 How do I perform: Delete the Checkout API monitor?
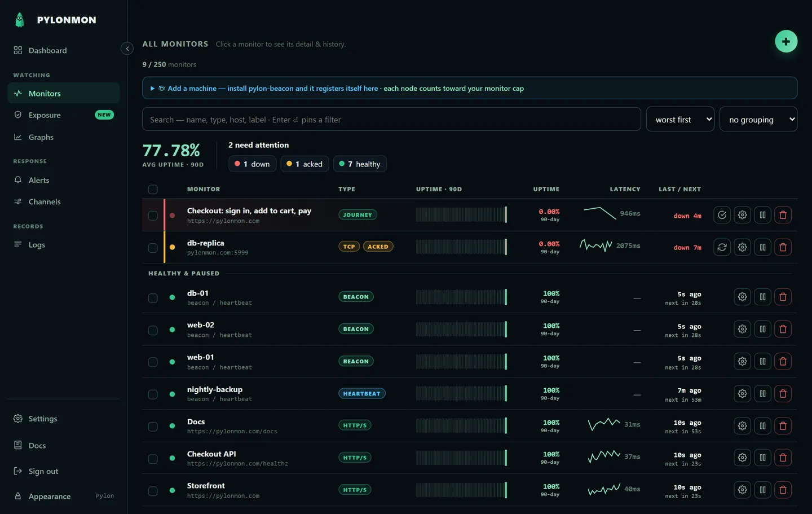[x=783, y=458]
